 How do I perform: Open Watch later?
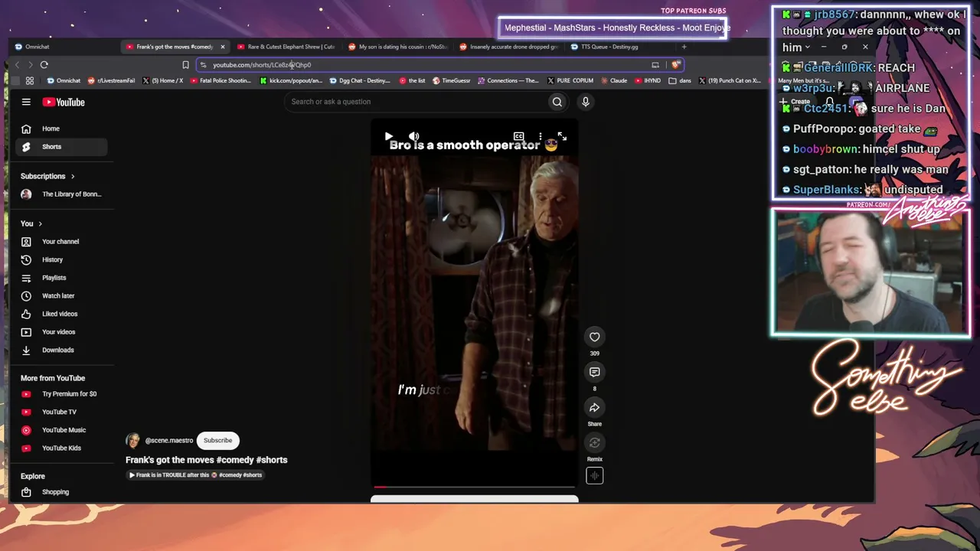pos(61,296)
